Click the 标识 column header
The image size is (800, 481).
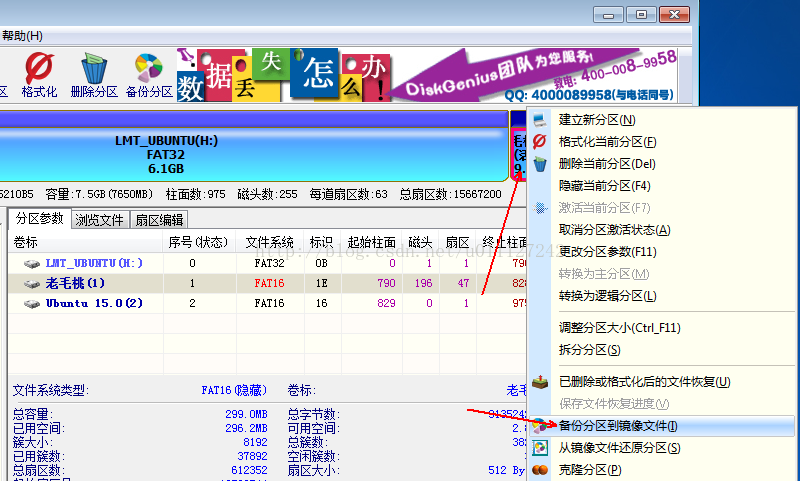[321, 242]
